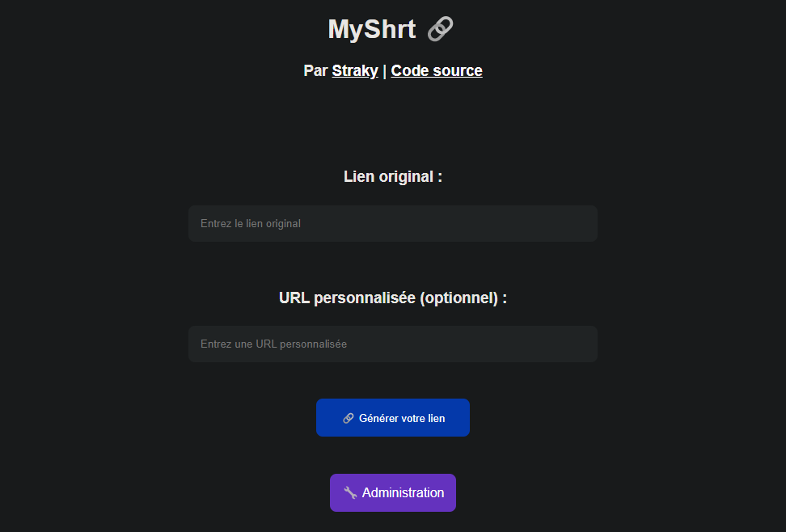786x532 pixels.
Task: Click the Par Straky byline text
Action: click(316, 70)
